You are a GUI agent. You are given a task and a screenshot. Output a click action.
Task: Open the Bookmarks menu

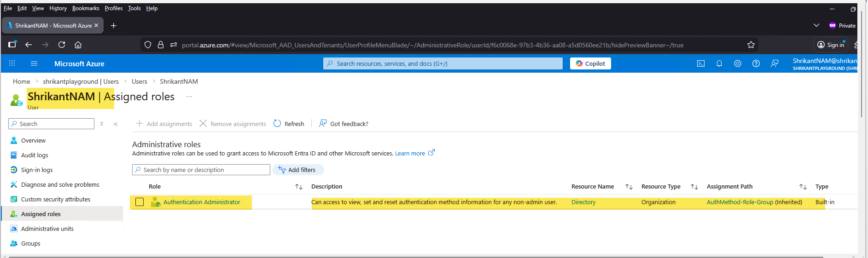pos(86,8)
